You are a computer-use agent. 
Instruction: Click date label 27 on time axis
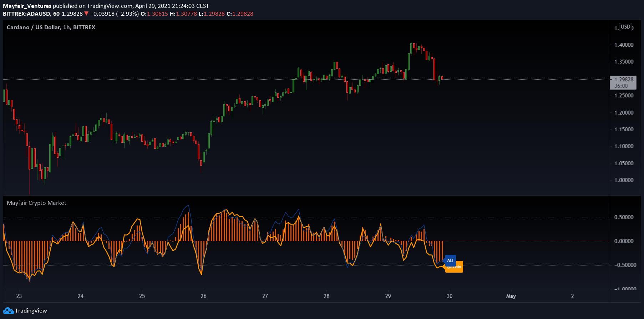[265, 296]
